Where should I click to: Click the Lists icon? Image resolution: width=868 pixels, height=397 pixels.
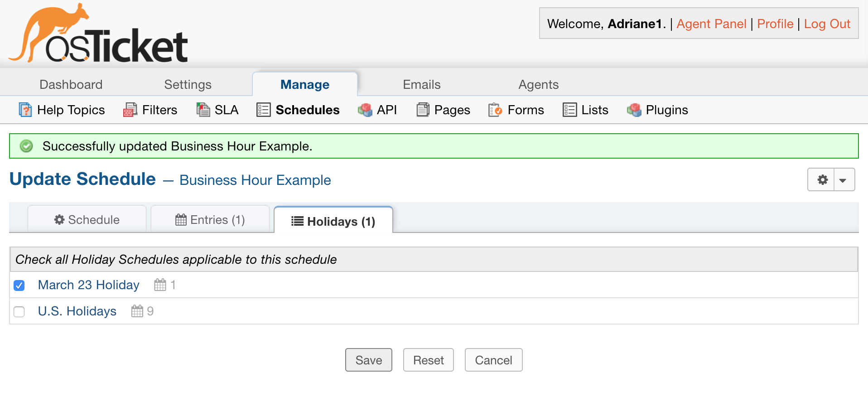pos(570,110)
